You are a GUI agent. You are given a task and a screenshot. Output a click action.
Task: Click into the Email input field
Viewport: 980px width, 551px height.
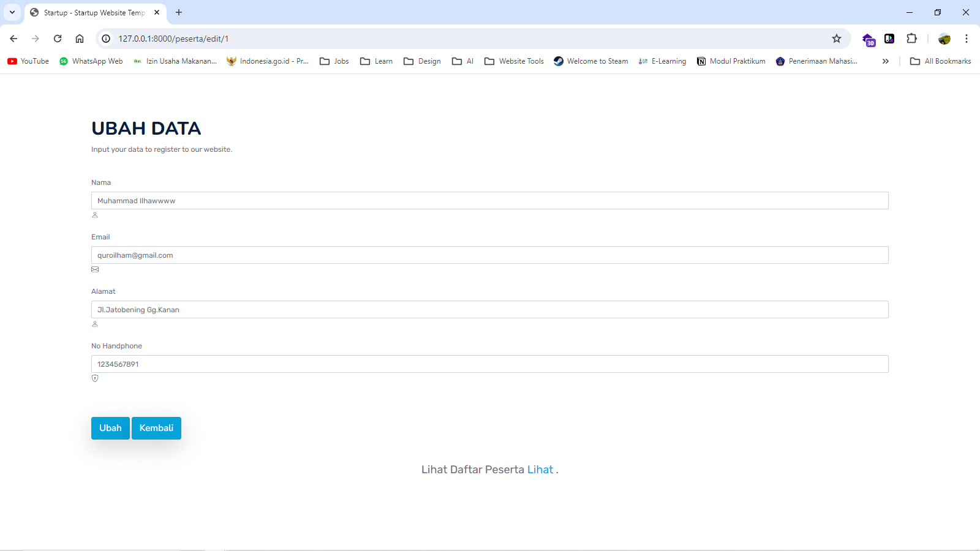pyautogui.click(x=489, y=255)
